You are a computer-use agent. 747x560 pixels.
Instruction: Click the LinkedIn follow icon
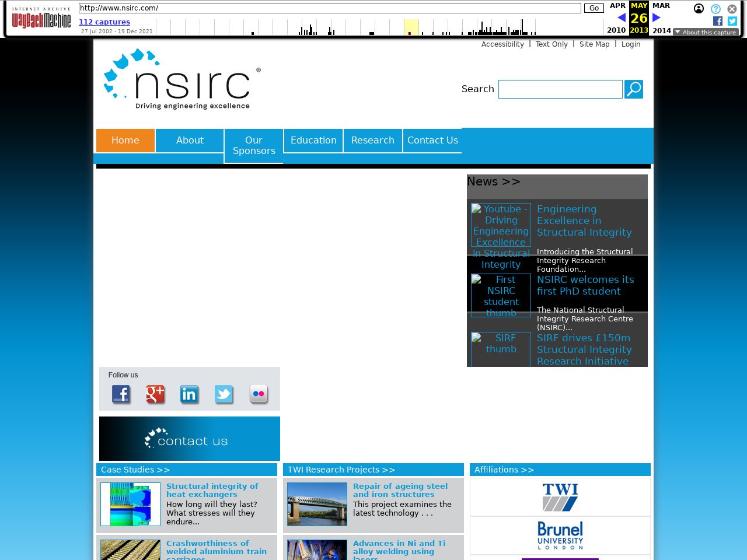coord(189,394)
